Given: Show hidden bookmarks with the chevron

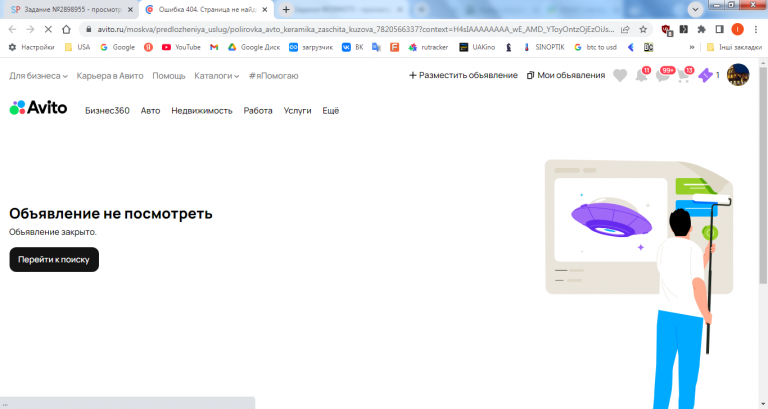Looking at the screenshot, I should (692, 47).
